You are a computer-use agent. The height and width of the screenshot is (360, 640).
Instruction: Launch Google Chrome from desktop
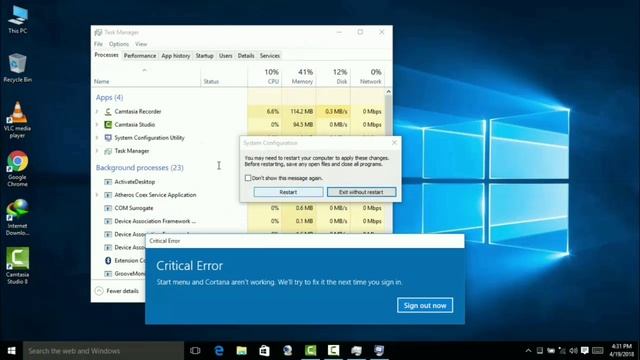click(x=17, y=168)
